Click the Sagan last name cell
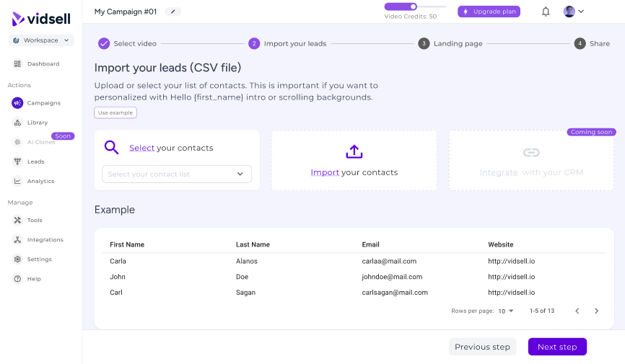This screenshot has height=364, width=625. point(245,293)
